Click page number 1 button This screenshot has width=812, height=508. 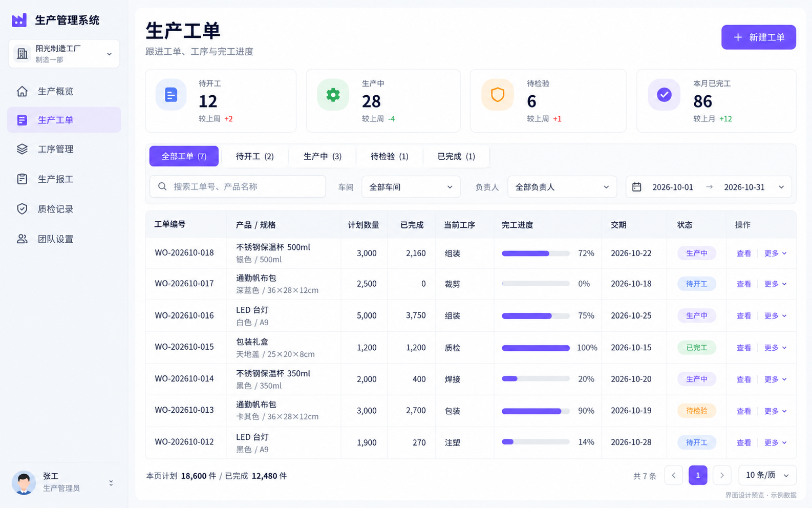(698, 475)
